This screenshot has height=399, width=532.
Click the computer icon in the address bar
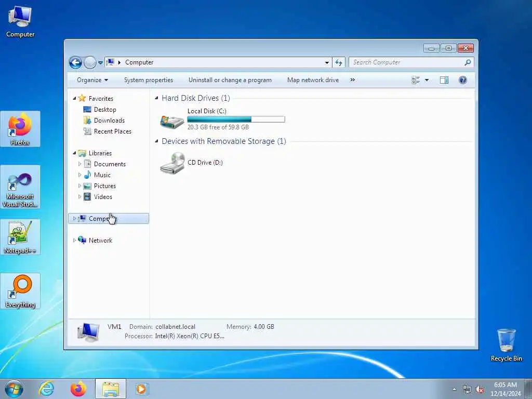[x=110, y=62]
